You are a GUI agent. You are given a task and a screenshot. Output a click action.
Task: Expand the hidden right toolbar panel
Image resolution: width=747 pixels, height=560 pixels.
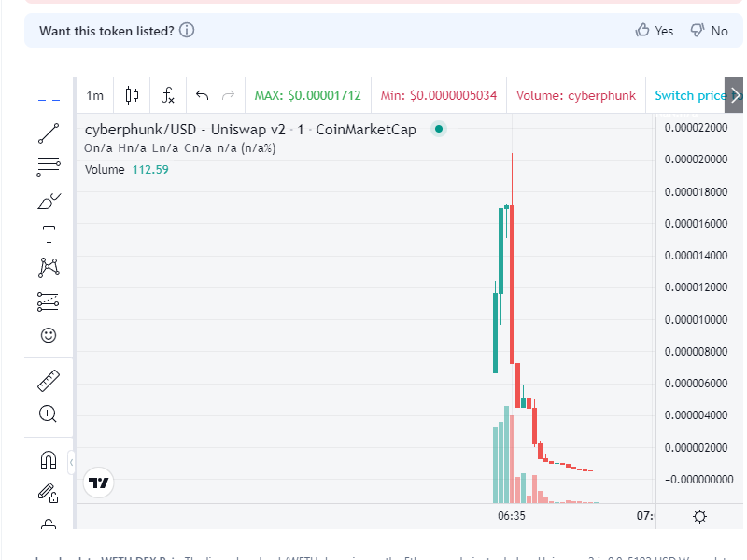[x=737, y=94]
